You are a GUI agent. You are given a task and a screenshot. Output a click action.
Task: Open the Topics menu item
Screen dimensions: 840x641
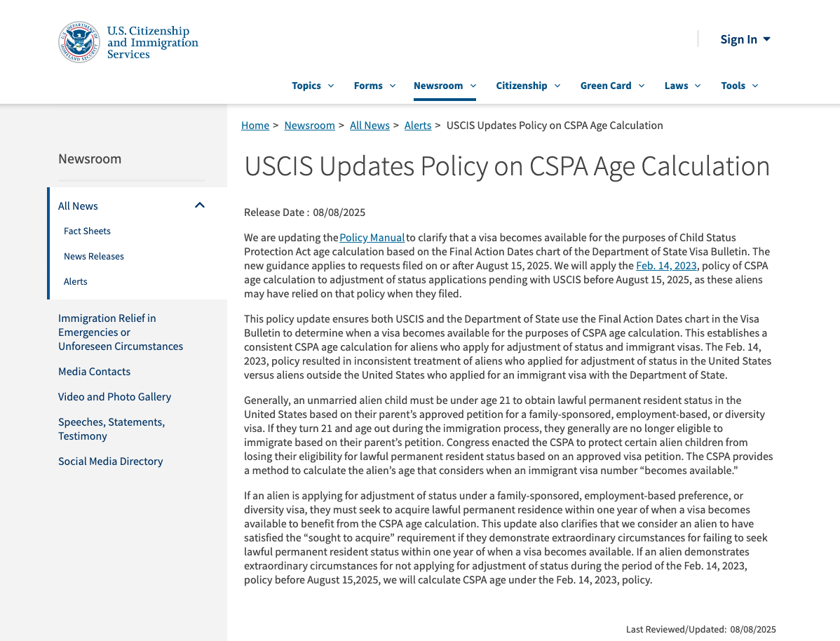pyautogui.click(x=308, y=86)
